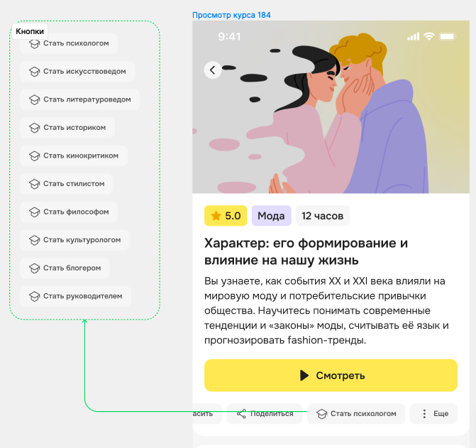The image size is (476, 448).
Task: Click the Стать искусствоведом button
Action: coord(77,72)
